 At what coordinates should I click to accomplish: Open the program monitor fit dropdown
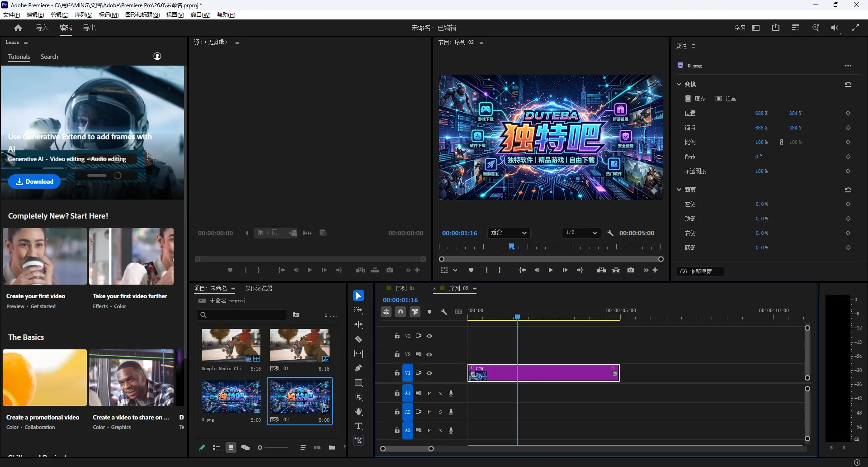509,233
